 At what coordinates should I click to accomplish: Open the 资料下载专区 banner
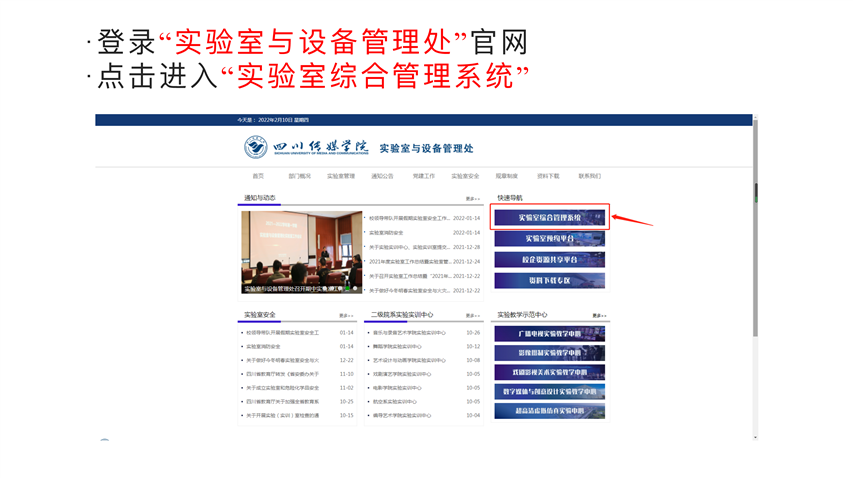[x=549, y=281]
